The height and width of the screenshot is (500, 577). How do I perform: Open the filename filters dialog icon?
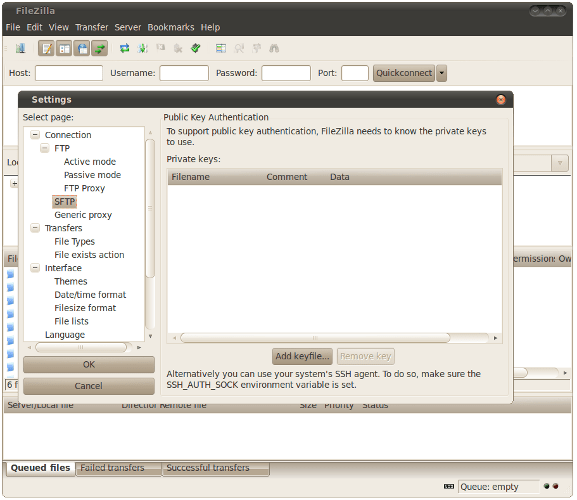[x=221, y=48]
